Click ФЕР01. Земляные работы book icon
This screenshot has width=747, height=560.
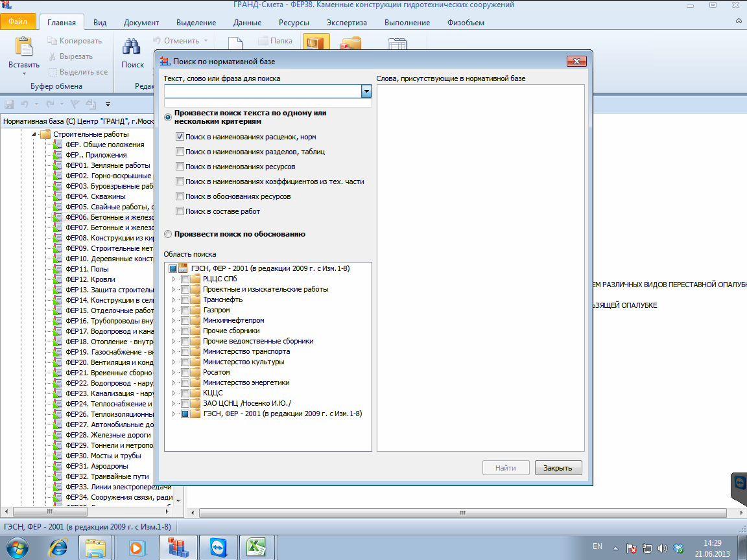pyautogui.click(x=58, y=165)
